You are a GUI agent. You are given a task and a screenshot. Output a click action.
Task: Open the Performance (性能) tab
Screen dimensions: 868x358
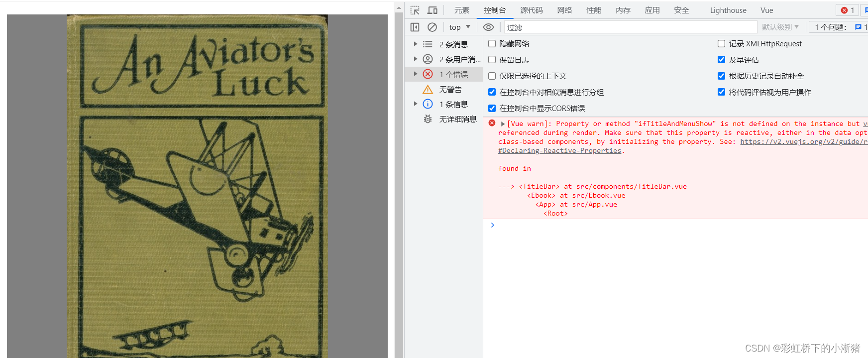pyautogui.click(x=594, y=10)
